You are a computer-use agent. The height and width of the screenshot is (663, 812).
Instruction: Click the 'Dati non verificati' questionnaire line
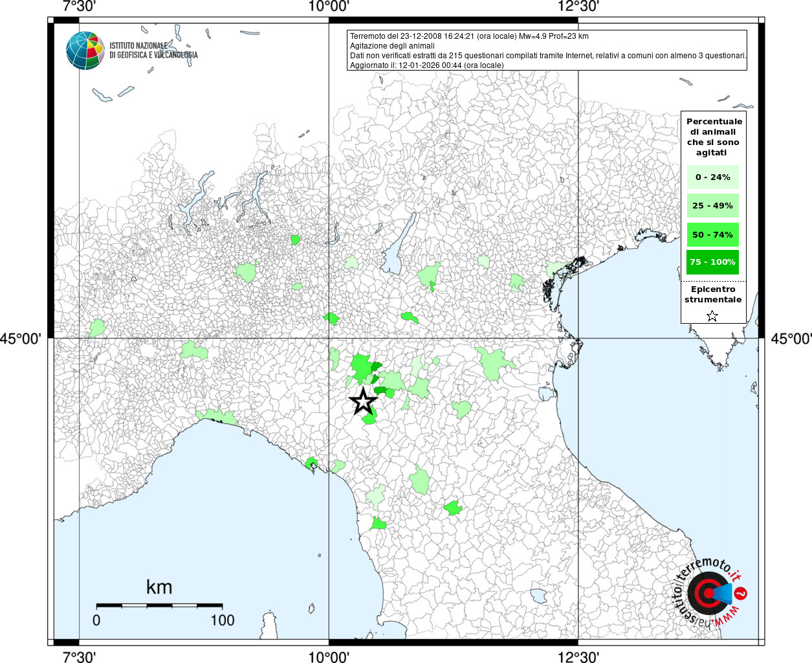coord(548,56)
